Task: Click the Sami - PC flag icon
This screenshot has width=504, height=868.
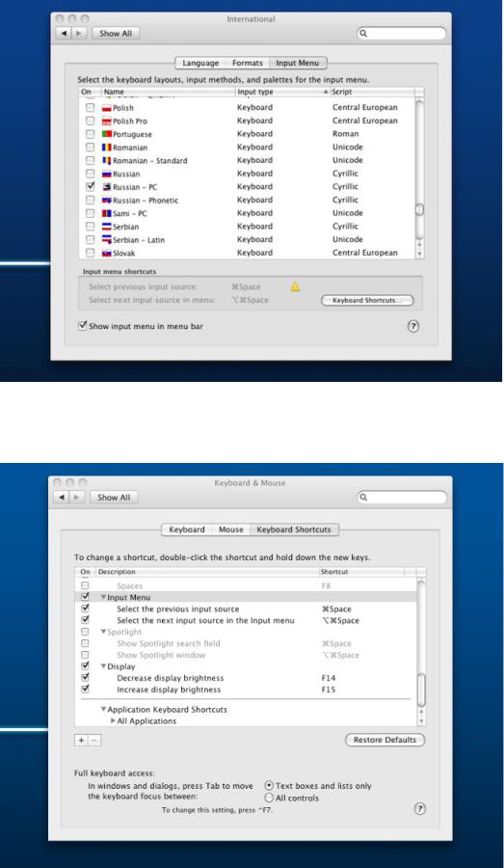Action: (x=107, y=213)
